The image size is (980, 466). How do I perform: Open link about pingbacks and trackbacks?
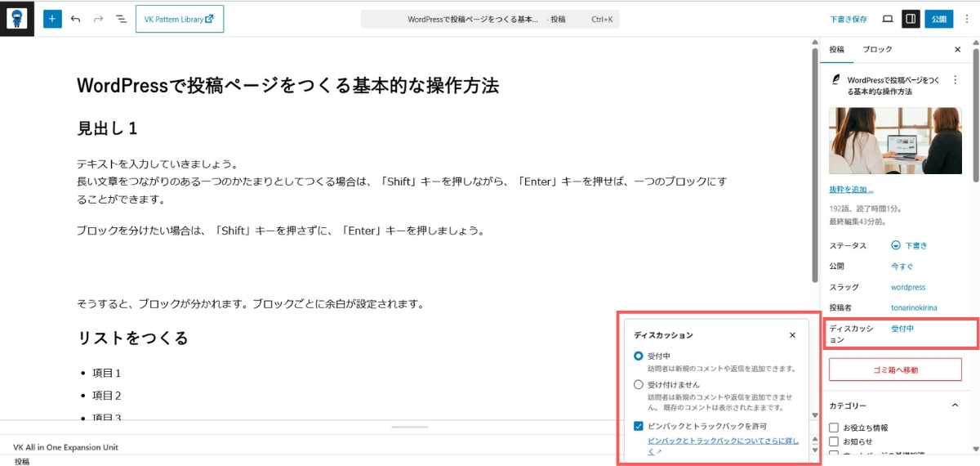tap(723, 446)
